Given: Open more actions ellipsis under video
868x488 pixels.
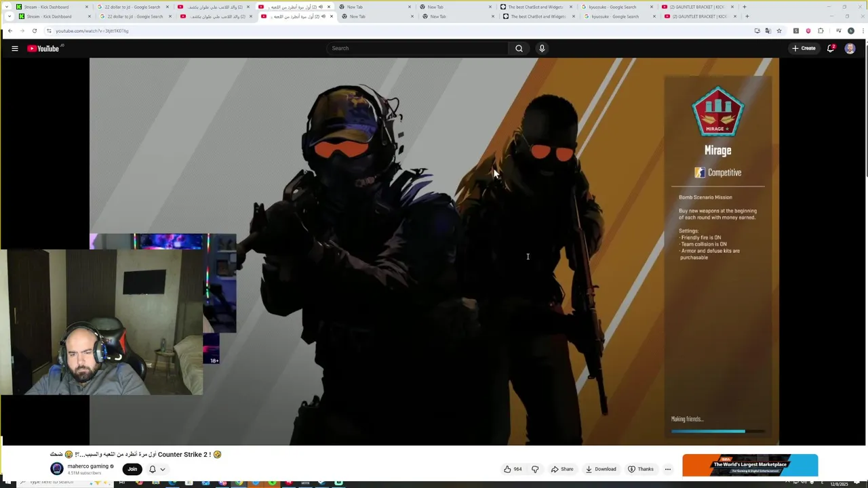Looking at the screenshot, I should 668,469.
